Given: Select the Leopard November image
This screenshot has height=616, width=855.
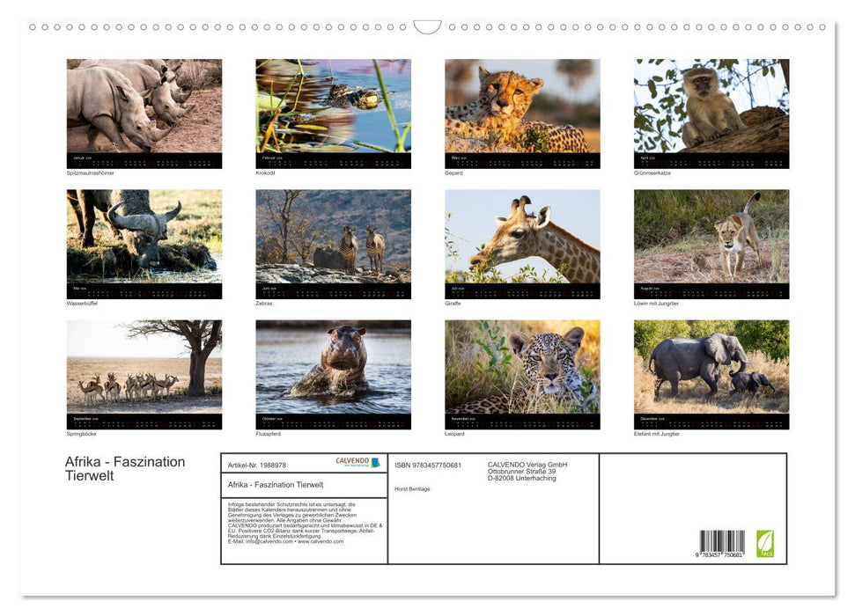Looking at the screenshot, I should pos(521,370).
